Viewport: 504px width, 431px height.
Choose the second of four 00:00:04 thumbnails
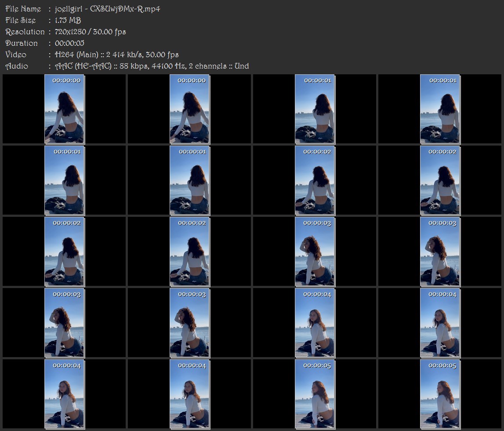[x=440, y=323]
